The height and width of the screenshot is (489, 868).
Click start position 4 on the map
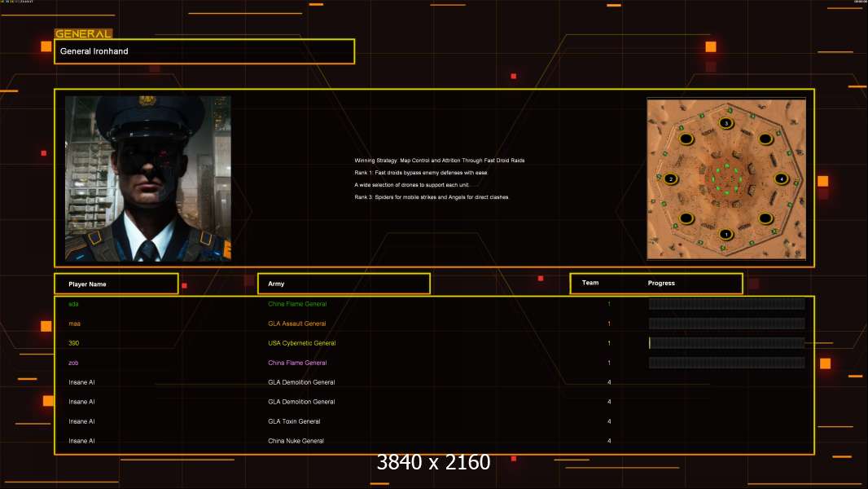click(781, 178)
